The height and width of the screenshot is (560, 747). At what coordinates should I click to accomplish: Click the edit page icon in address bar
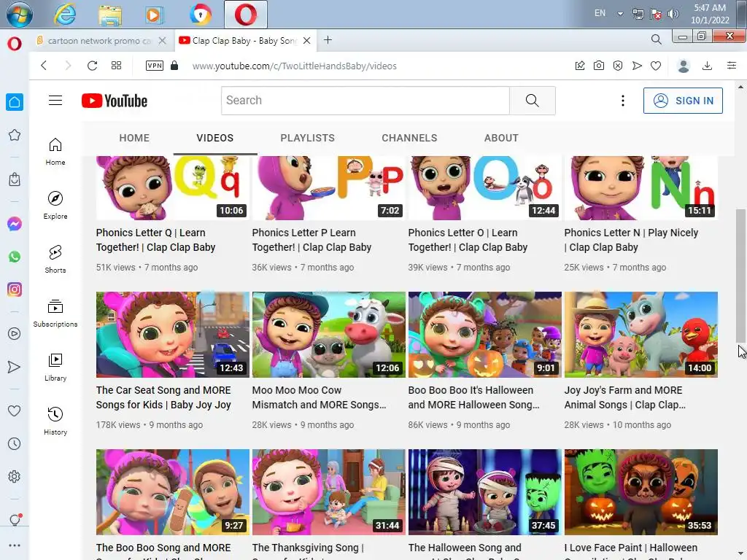(x=580, y=66)
